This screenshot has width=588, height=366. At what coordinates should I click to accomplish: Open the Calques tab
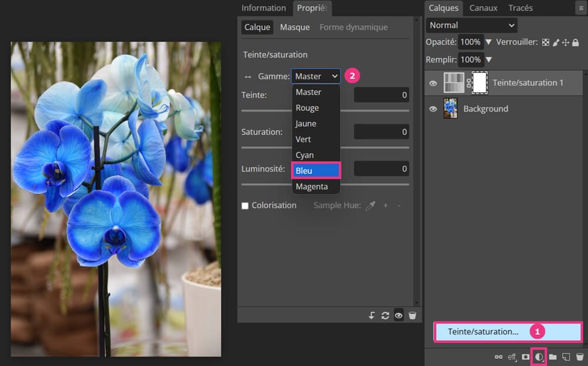(443, 8)
